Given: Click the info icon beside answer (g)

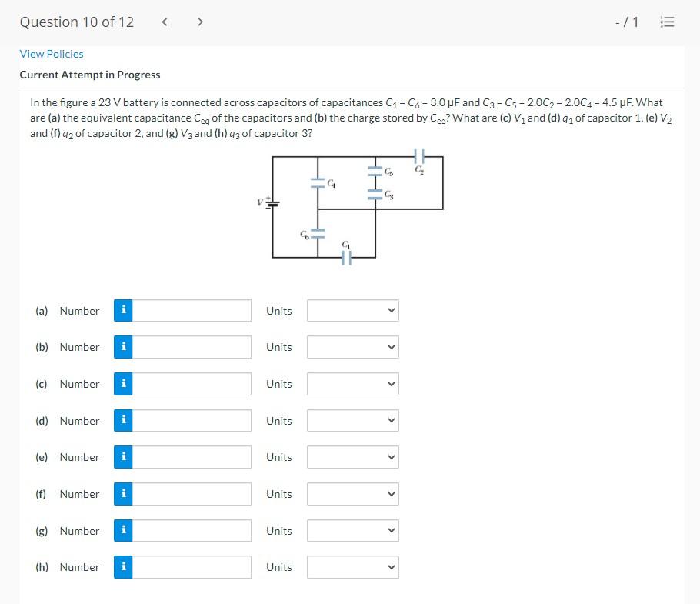Looking at the screenshot, I should point(123,530).
